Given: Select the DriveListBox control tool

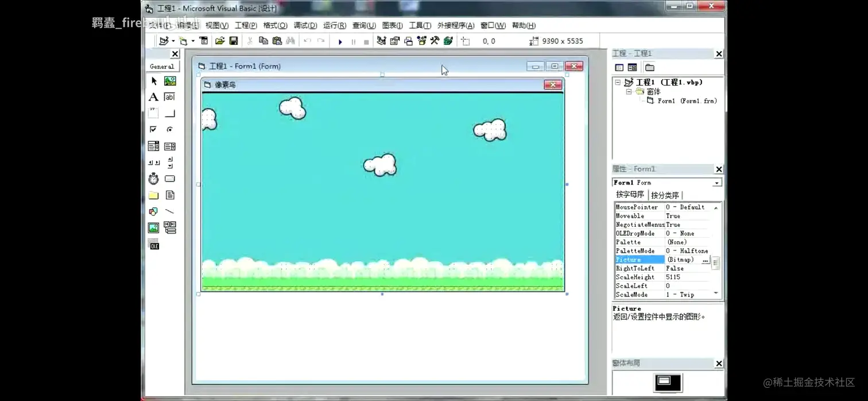Looking at the screenshot, I should click(x=170, y=179).
